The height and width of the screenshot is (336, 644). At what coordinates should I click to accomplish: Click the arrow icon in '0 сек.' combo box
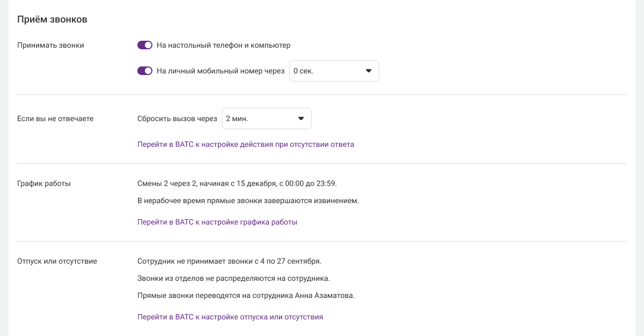369,71
